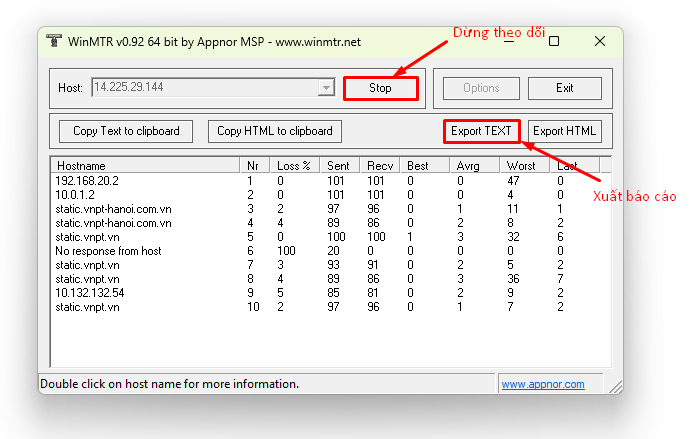The width and height of the screenshot is (697, 439).
Task: Export results using Export TEXT
Action: tap(481, 131)
